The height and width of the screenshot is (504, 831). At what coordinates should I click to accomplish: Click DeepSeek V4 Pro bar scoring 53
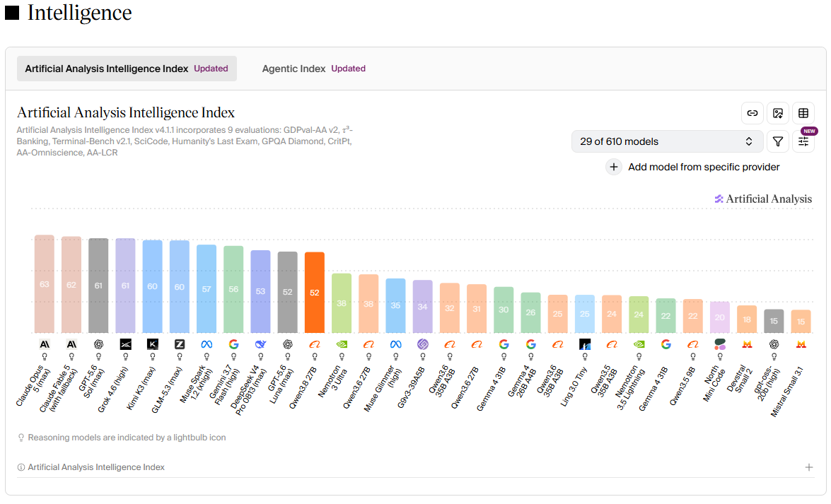pos(260,292)
